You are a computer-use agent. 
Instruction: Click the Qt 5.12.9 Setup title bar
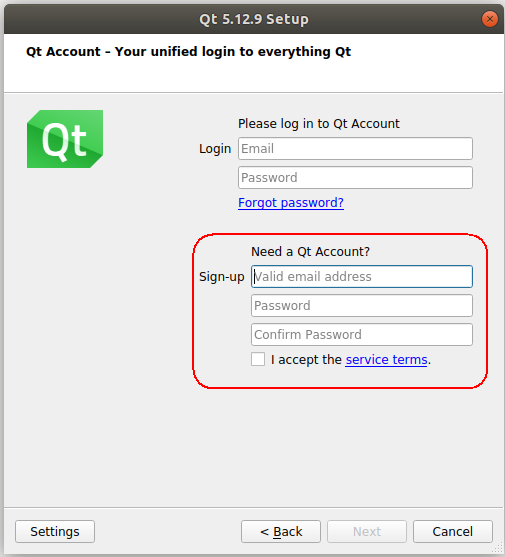[254, 19]
